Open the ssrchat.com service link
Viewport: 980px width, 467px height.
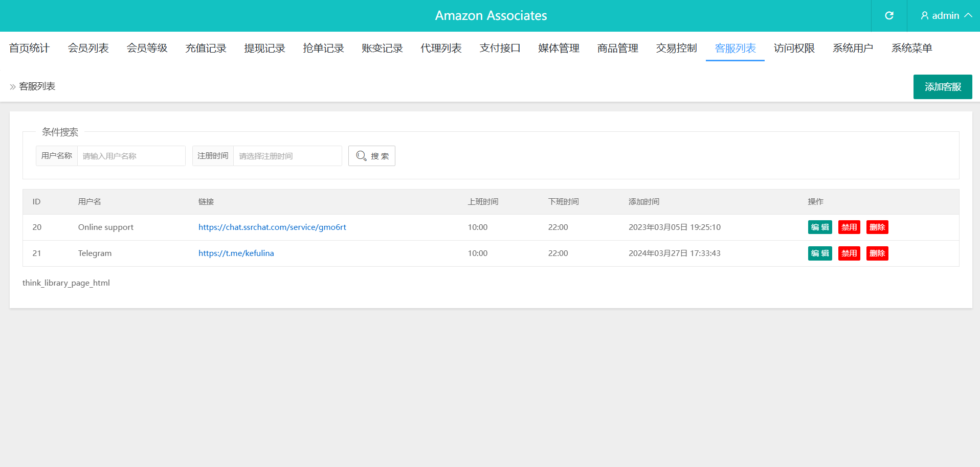[272, 227]
